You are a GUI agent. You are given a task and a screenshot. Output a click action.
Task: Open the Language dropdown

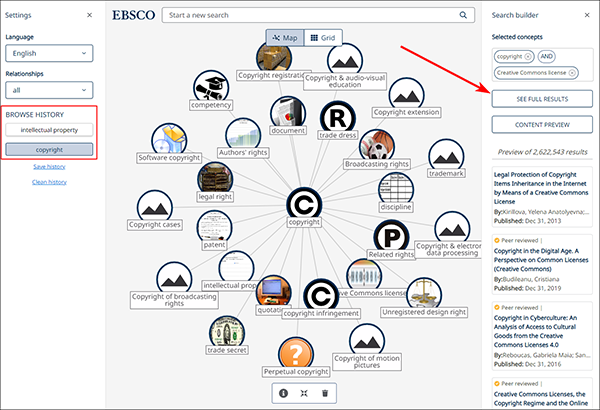pyautogui.click(x=49, y=53)
